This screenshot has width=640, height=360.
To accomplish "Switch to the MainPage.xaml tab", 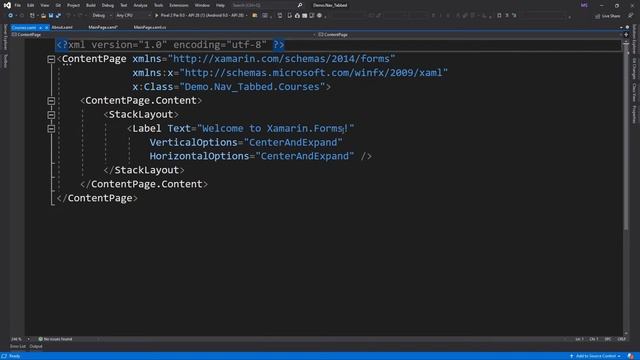I will tap(103, 27).
